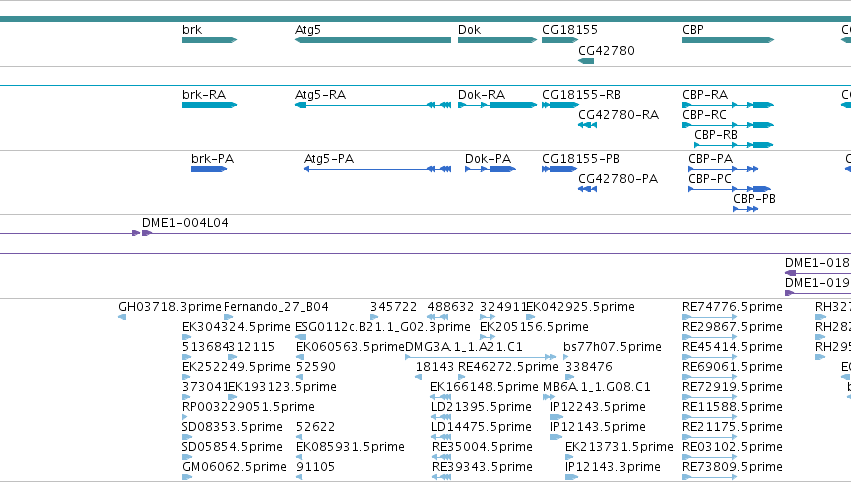
Task: Click the DME1-004L04 clone label
Action: coord(185,223)
